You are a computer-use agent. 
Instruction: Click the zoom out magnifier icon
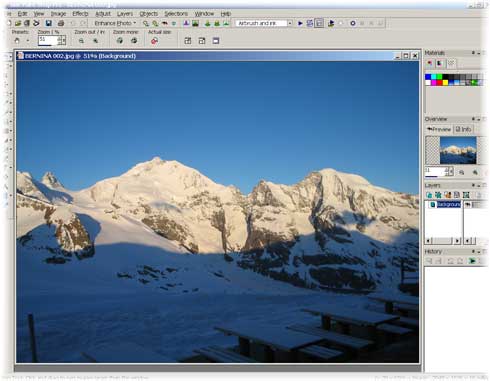pos(81,41)
